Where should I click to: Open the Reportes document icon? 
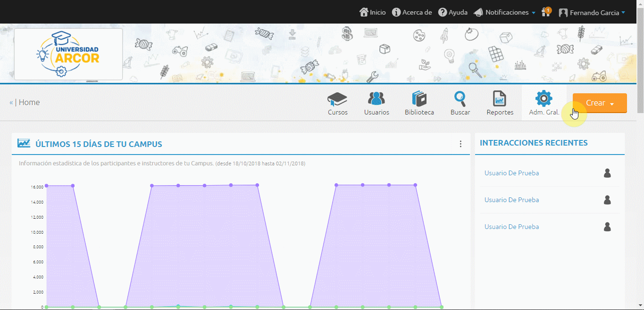pos(500,99)
